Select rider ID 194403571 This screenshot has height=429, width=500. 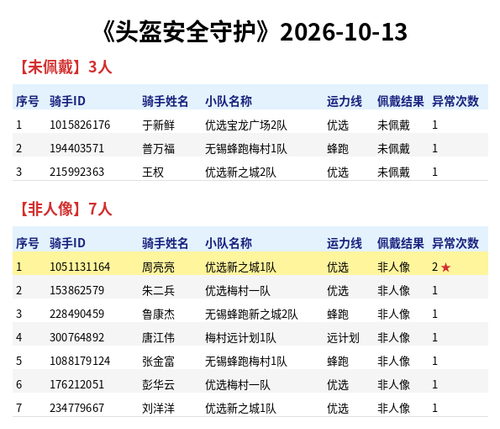click(77, 148)
